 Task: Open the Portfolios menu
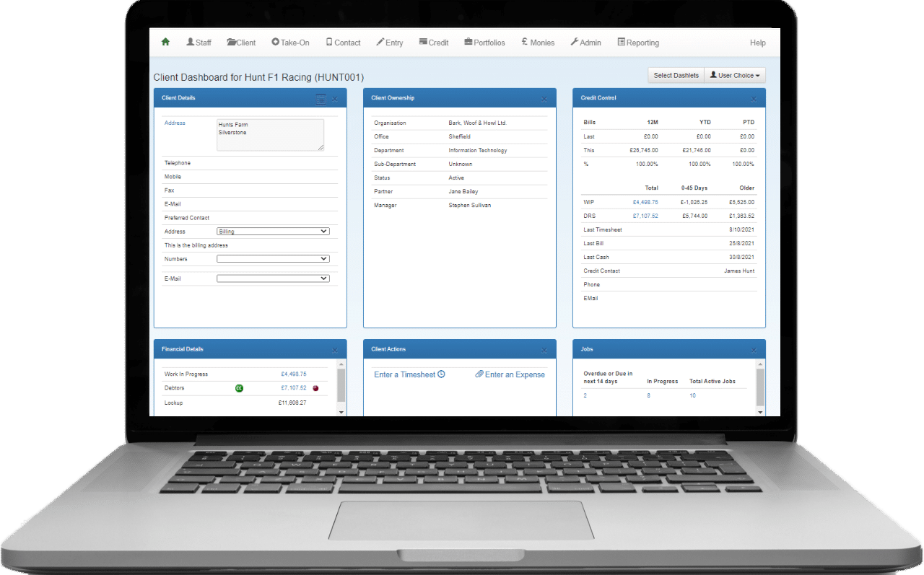point(484,43)
